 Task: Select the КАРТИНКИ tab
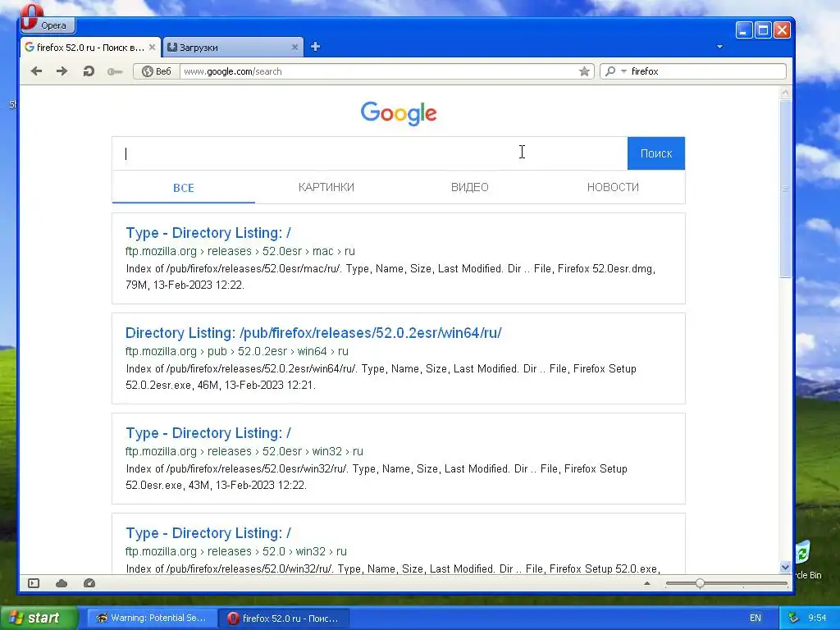[x=326, y=188]
